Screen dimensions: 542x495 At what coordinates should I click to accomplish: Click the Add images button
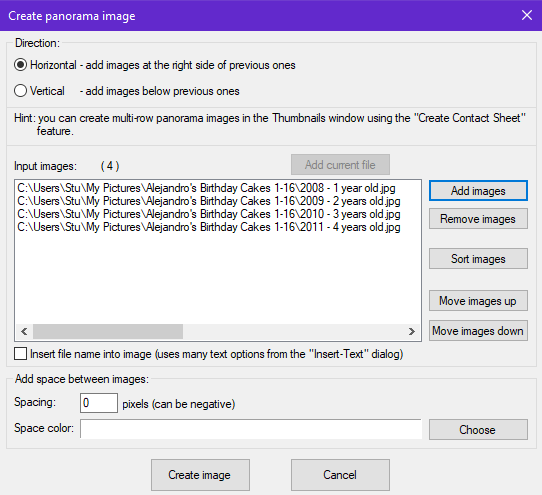point(478,190)
